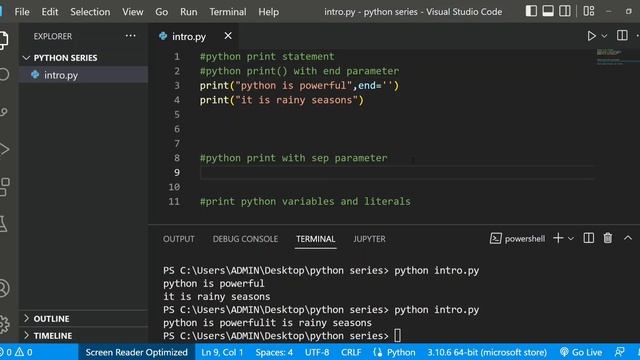Split the editor right
This screenshot has width=640, height=360.
click(x=622, y=36)
